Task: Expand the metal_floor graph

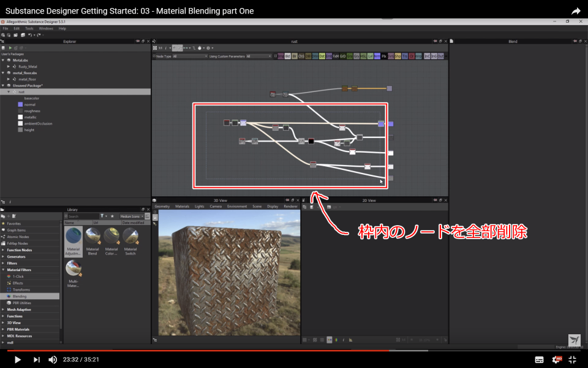Action: click(x=8, y=79)
